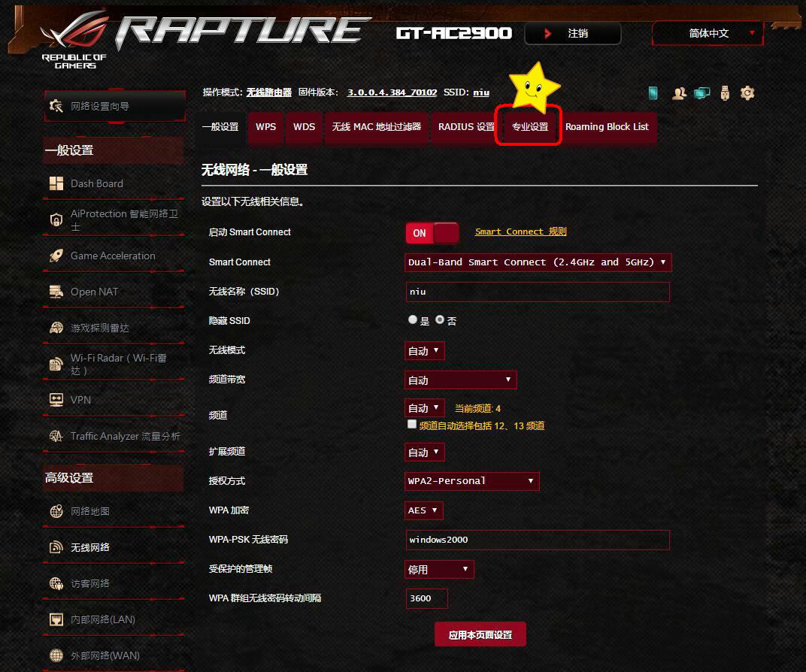The image size is (806, 672).
Task: Select 是 radio button for 隐藏 SSID
Action: 412,319
